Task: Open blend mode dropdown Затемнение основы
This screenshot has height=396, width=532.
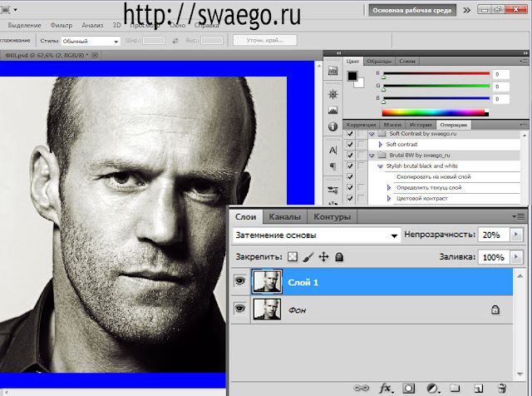Action: (317, 235)
